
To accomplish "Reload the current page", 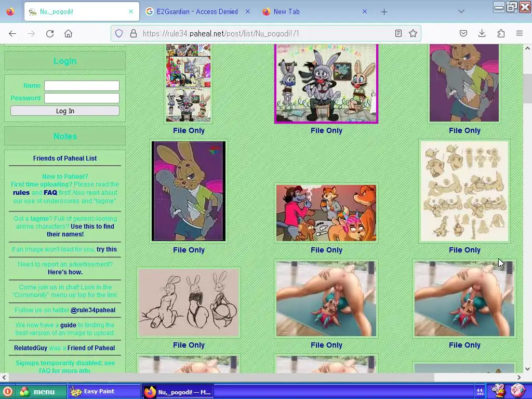I will pos(50,33).
